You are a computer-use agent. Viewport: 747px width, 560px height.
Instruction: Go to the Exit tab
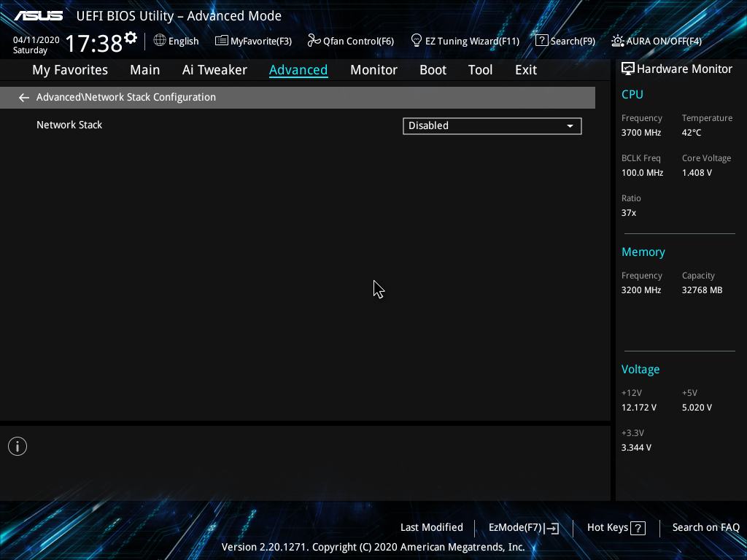click(526, 70)
